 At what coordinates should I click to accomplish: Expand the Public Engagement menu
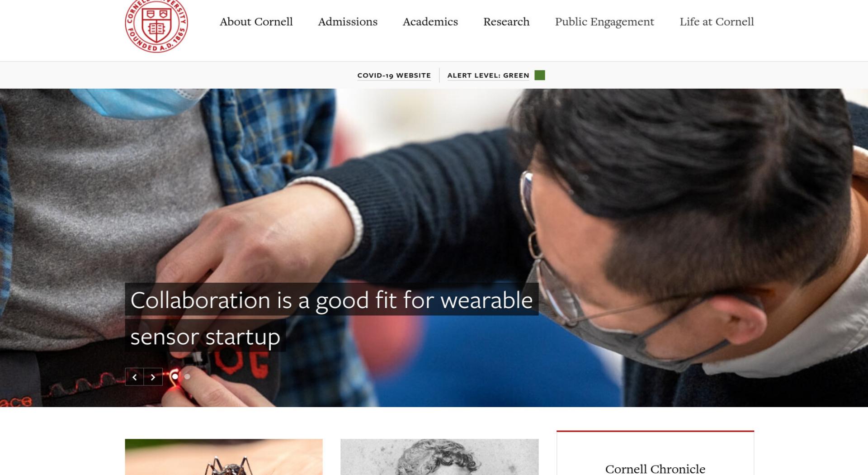(604, 22)
